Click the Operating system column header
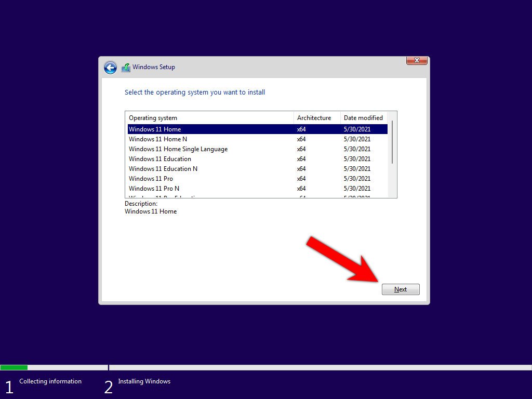Screen dimensions: 532x399 pyautogui.click(x=209, y=118)
